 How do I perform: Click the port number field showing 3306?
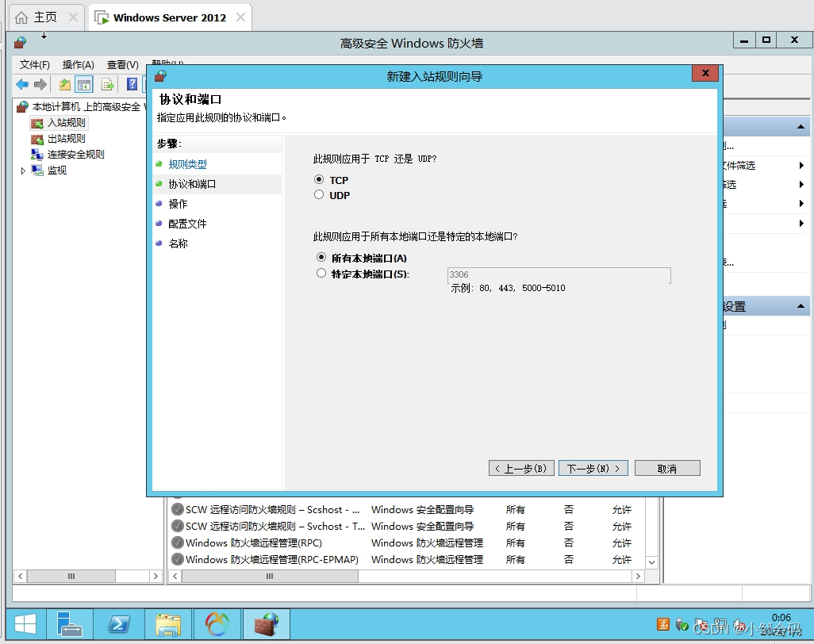pos(559,274)
